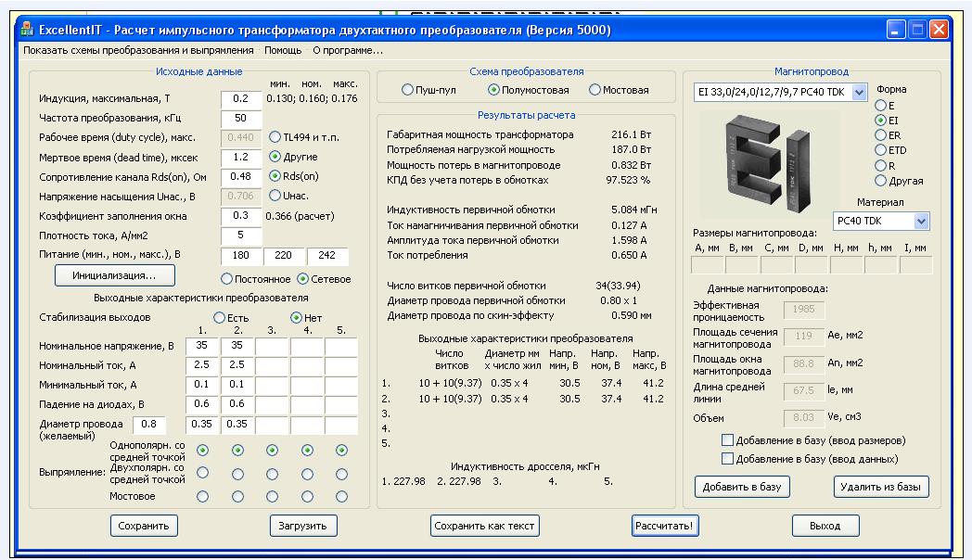972x560 pixels.
Task: Select the Пуш-пул converter scheme
Action: (407, 90)
